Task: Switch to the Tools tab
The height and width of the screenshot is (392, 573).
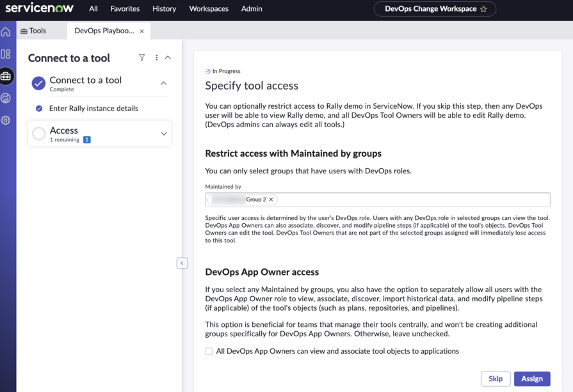Action: [33, 31]
